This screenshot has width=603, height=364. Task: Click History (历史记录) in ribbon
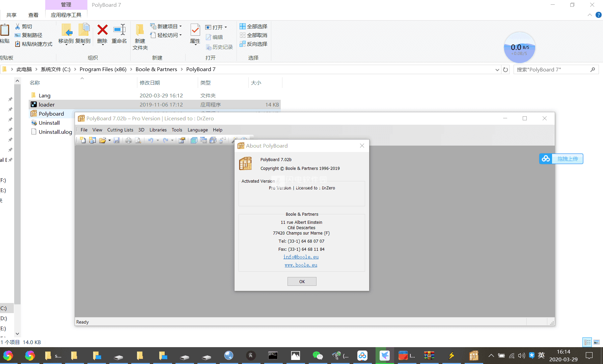(219, 47)
